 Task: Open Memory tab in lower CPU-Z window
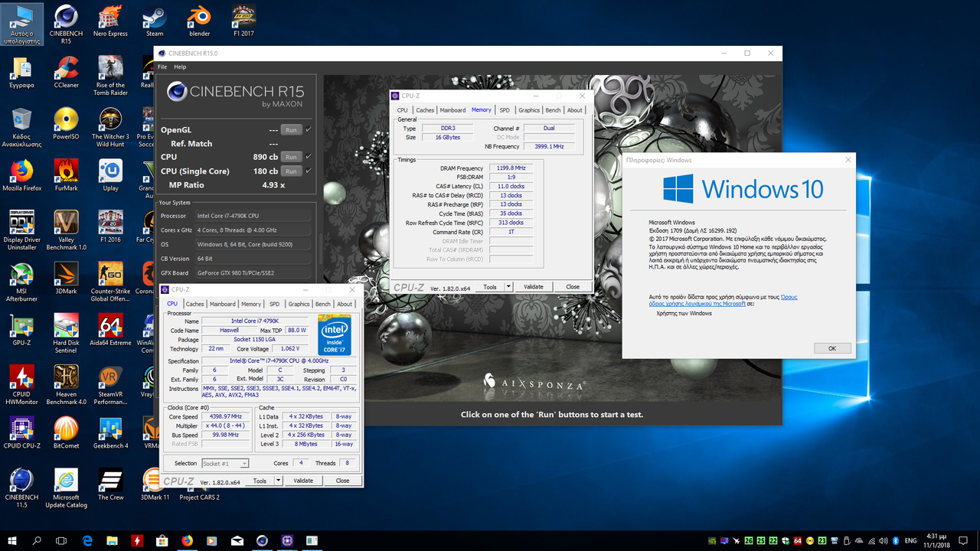click(x=251, y=304)
